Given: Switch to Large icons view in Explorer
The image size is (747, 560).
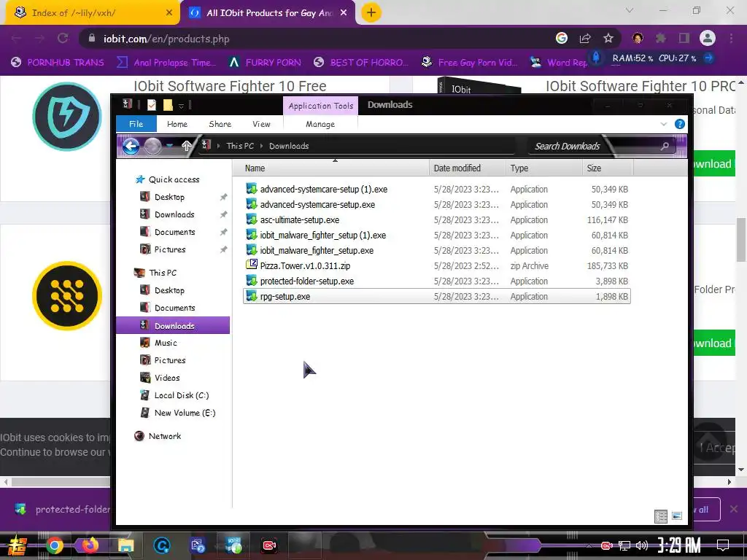Looking at the screenshot, I should (677, 516).
